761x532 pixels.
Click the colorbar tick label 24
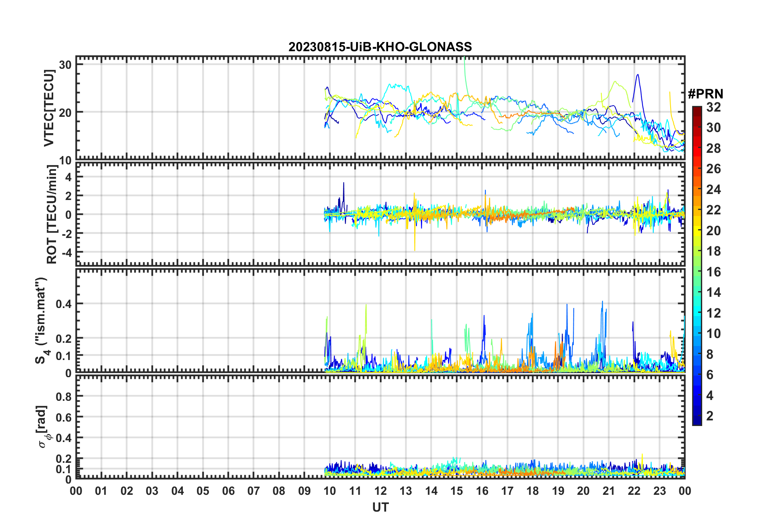pyautogui.click(x=713, y=189)
